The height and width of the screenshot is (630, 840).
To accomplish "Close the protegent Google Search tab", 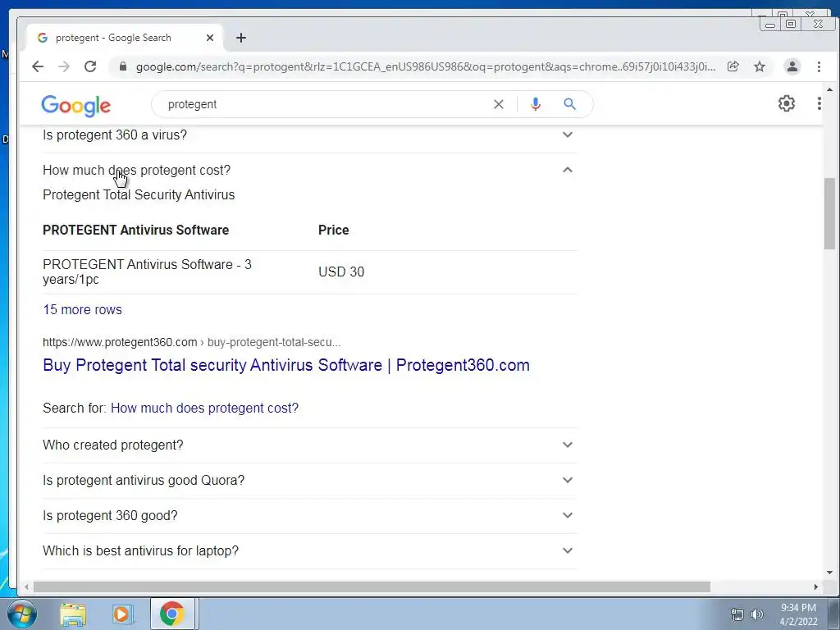I will click(210, 38).
